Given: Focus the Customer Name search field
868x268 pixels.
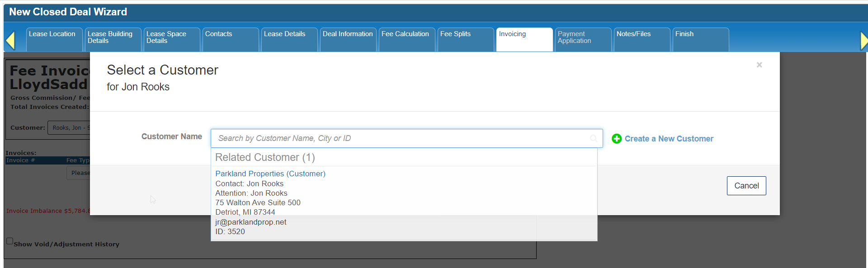Looking at the screenshot, I should point(400,138).
